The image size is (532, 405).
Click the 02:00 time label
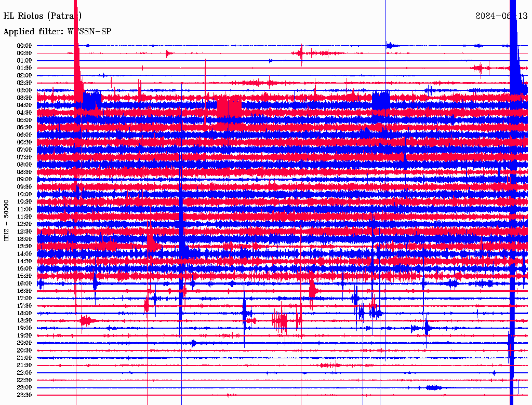click(24, 75)
